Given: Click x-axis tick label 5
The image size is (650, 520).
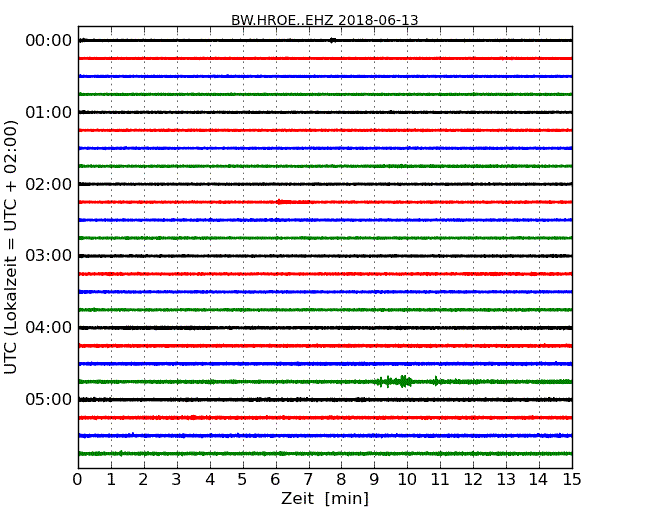Looking at the screenshot, I should (x=243, y=480).
